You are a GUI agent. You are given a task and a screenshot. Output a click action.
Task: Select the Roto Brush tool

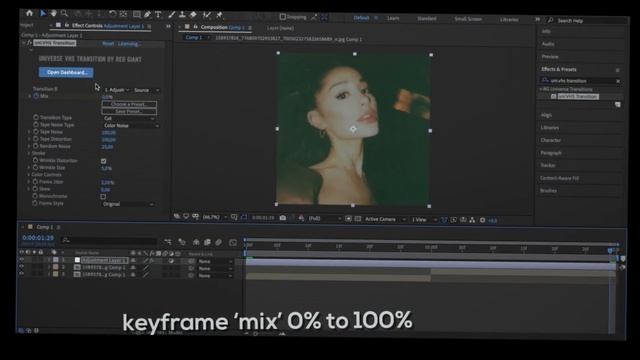pyautogui.click(x=207, y=15)
